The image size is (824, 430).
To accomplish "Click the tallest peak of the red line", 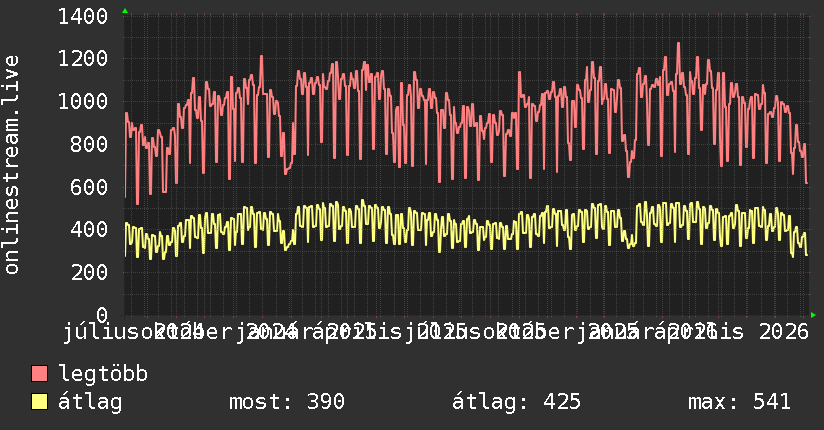I will point(678,44).
